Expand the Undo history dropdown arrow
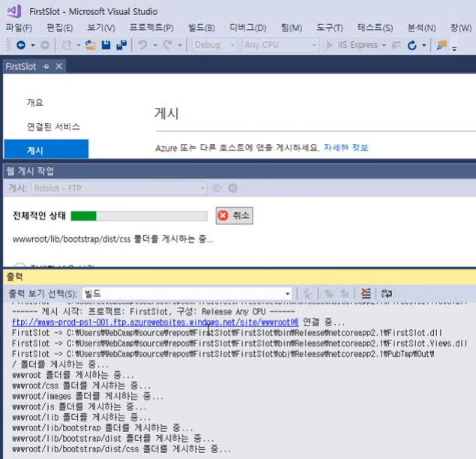476x459 pixels. tap(155, 46)
